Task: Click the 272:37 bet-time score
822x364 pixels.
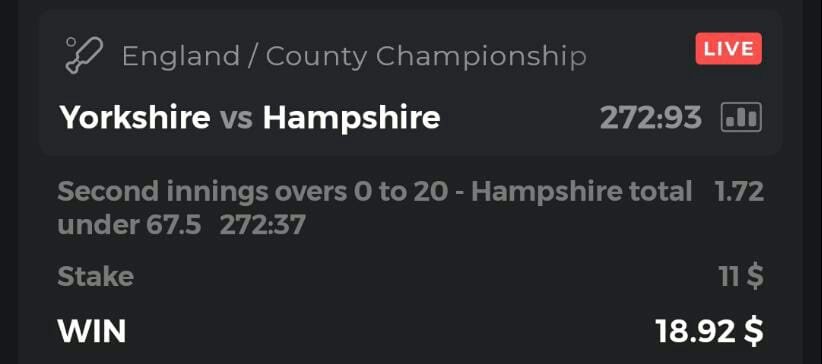Action: 263,225
